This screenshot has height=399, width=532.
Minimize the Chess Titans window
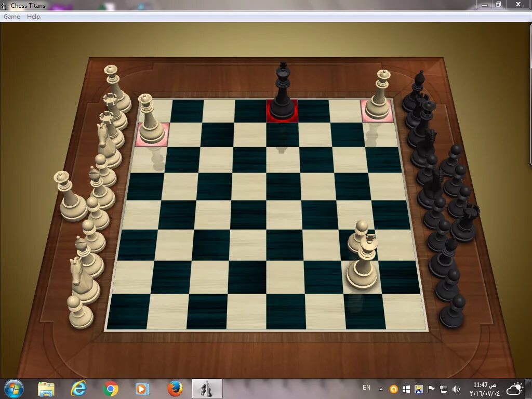(x=485, y=4)
